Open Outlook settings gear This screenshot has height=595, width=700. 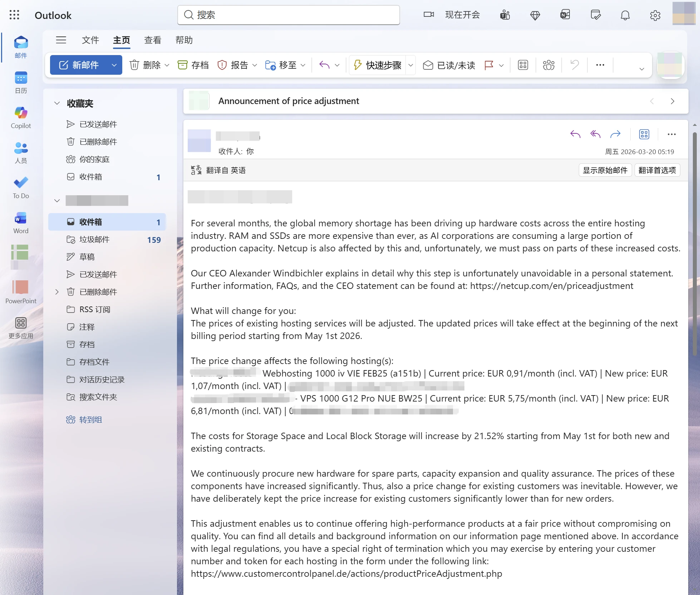coord(655,15)
